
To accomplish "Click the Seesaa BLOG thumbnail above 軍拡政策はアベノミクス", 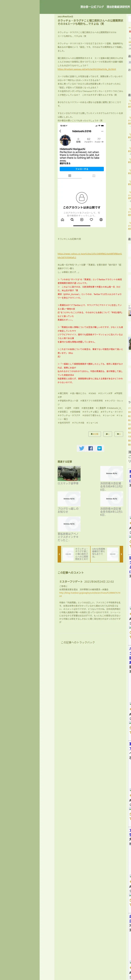I will point(69,524).
